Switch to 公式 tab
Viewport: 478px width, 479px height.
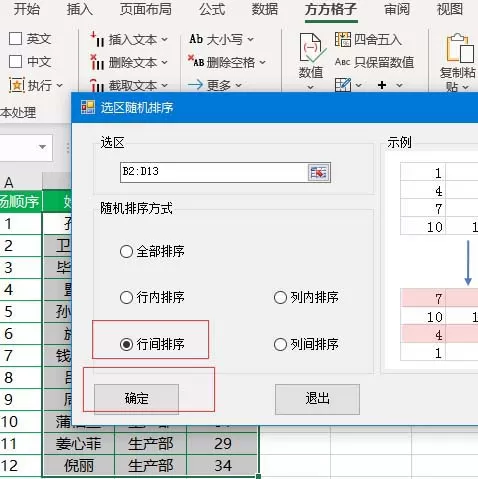(x=212, y=9)
